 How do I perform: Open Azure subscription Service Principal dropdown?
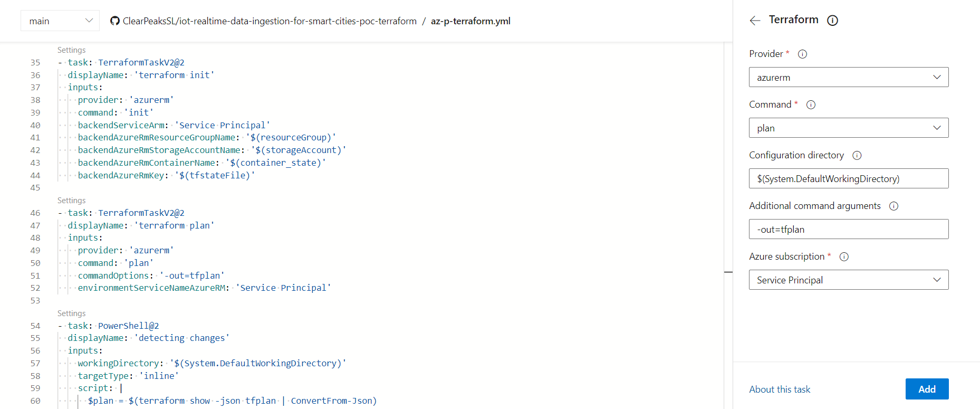point(849,280)
